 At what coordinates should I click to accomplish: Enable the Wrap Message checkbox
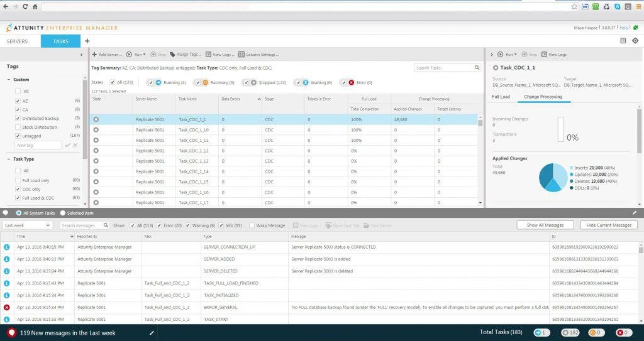coord(252,225)
